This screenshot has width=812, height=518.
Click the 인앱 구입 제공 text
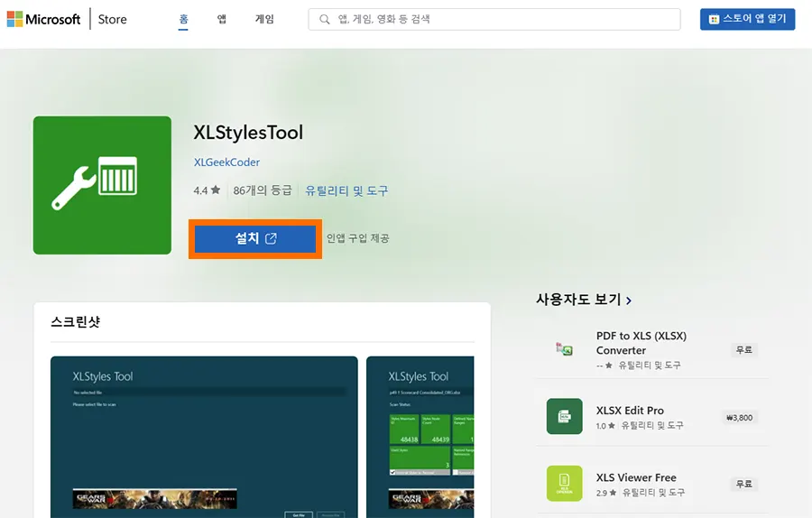pos(358,238)
